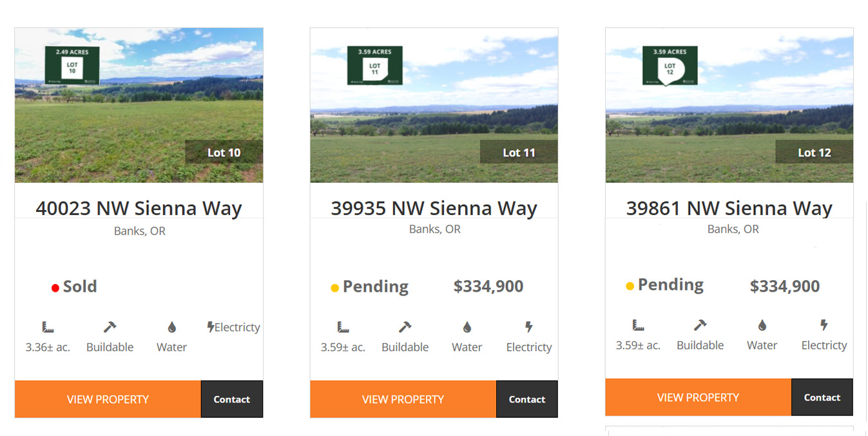Click the ruler acreage icon on Lot 11

pos(343,327)
